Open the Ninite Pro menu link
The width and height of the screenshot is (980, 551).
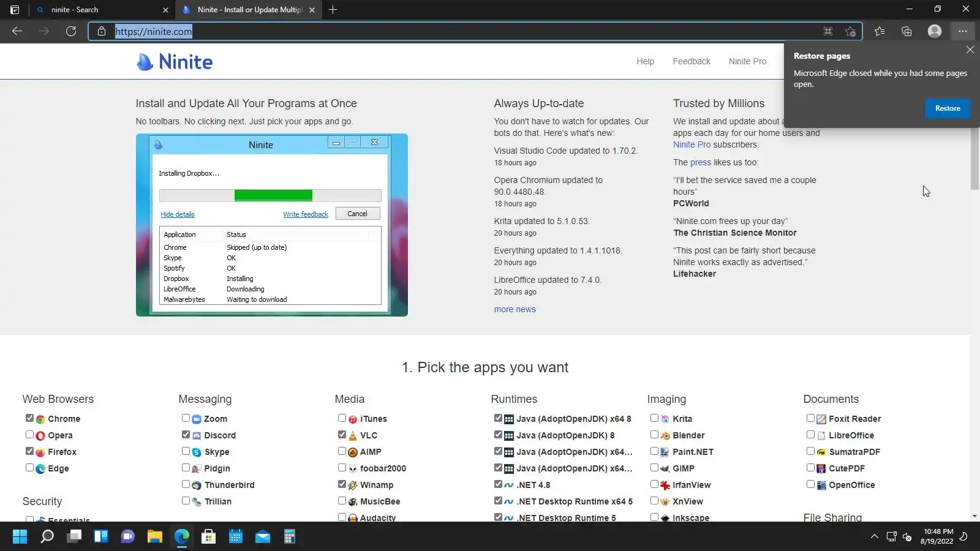pyautogui.click(x=747, y=61)
